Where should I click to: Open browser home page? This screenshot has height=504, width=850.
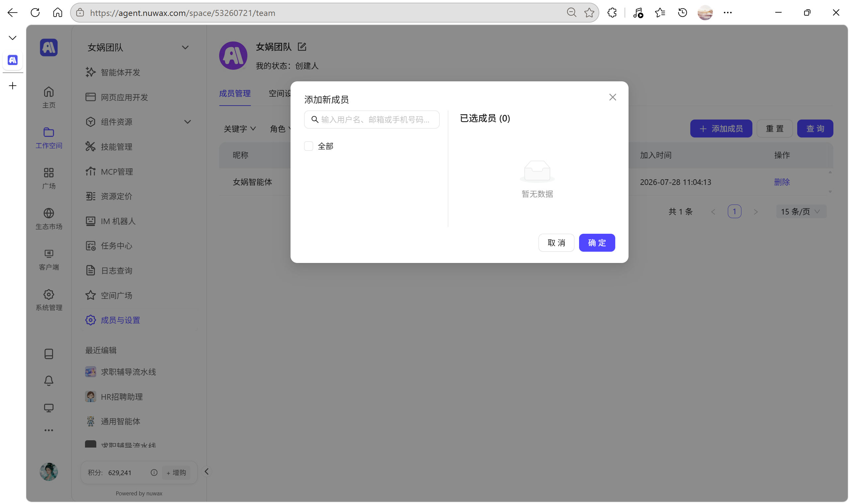coord(57,13)
